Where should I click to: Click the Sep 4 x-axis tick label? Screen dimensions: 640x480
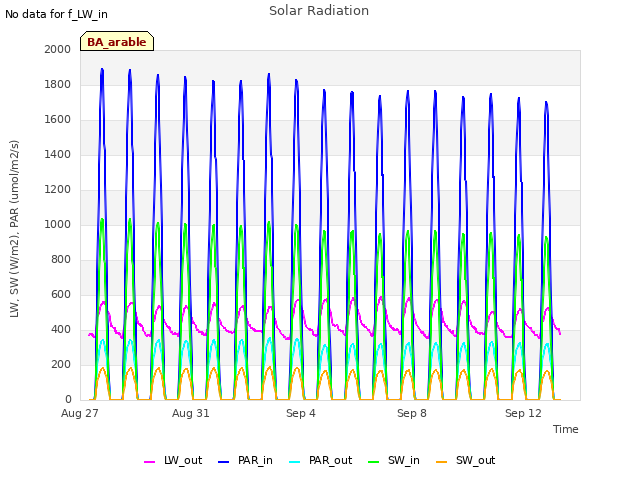(301, 413)
